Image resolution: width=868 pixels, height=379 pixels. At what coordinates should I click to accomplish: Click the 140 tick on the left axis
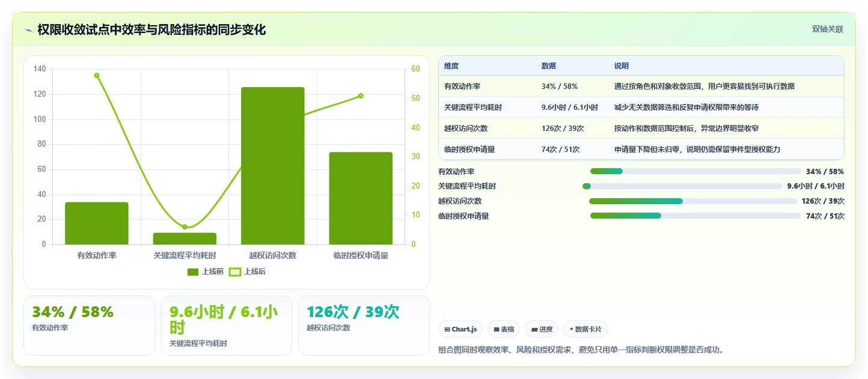tap(40, 69)
